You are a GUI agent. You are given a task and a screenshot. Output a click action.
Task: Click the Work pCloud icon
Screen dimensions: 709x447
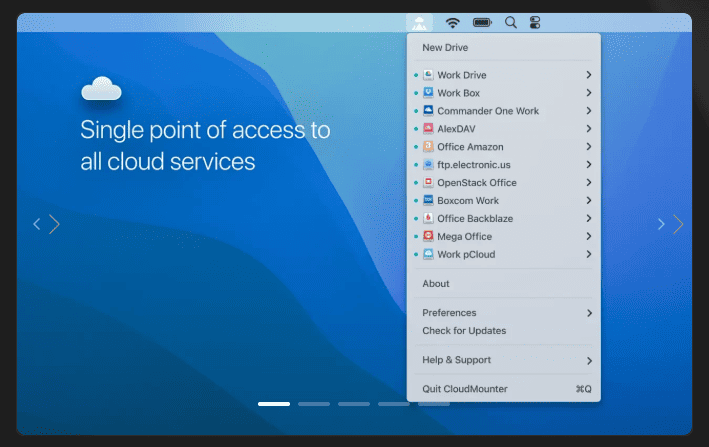point(428,254)
